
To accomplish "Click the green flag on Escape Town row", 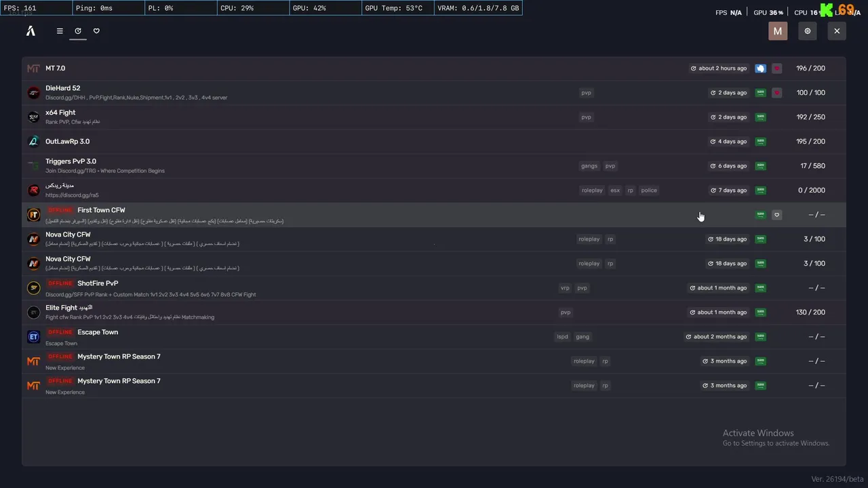I will 761,337.
